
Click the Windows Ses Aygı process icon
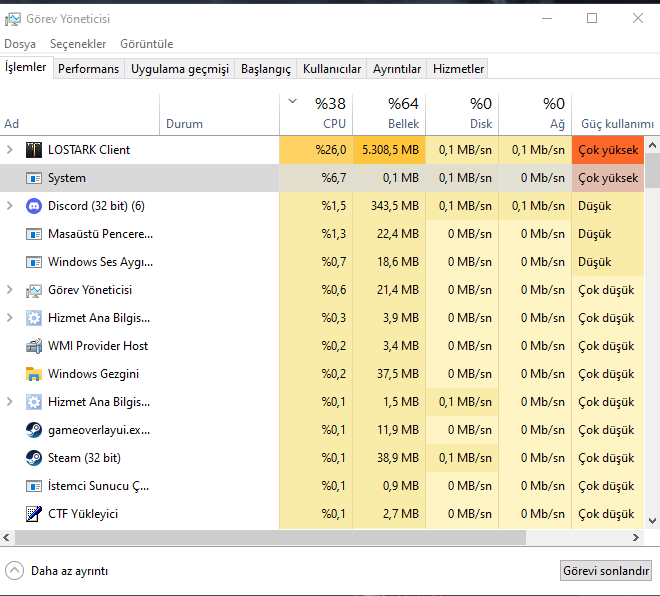[x=34, y=262]
